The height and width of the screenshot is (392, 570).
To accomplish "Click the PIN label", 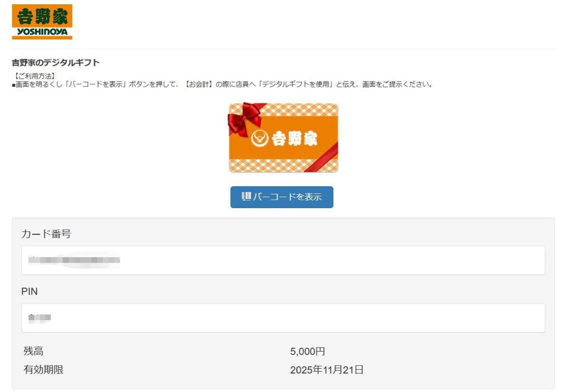I will pyautogui.click(x=29, y=292).
